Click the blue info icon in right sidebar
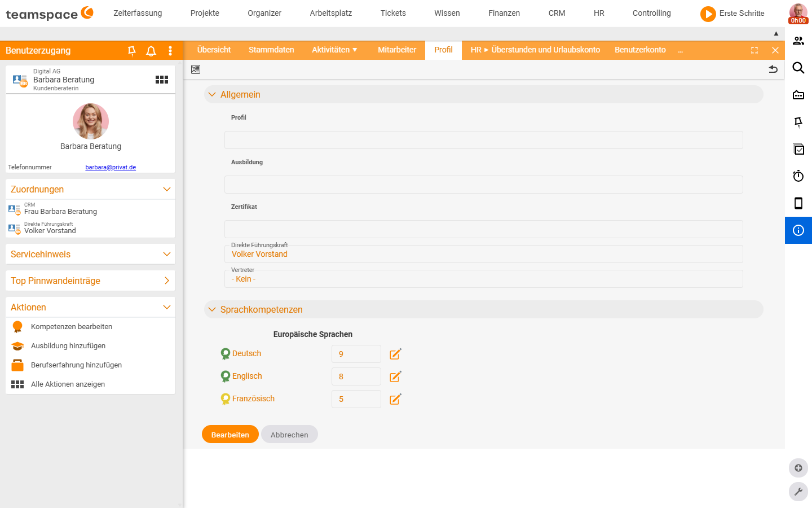The height and width of the screenshot is (508, 812). click(798, 230)
